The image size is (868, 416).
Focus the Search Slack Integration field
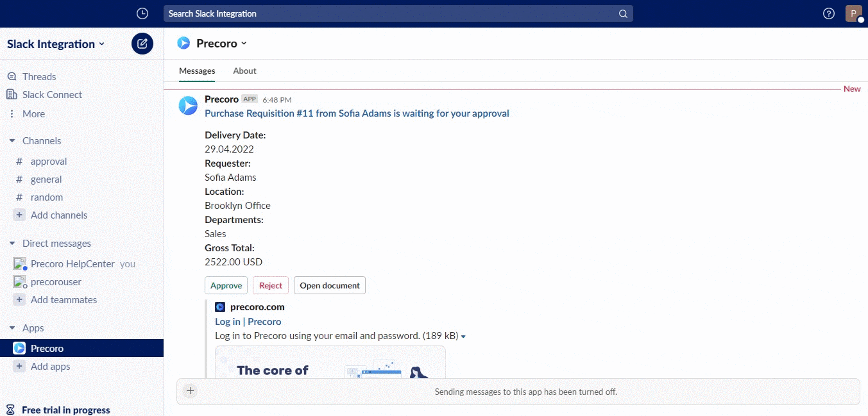pos(398,13)
